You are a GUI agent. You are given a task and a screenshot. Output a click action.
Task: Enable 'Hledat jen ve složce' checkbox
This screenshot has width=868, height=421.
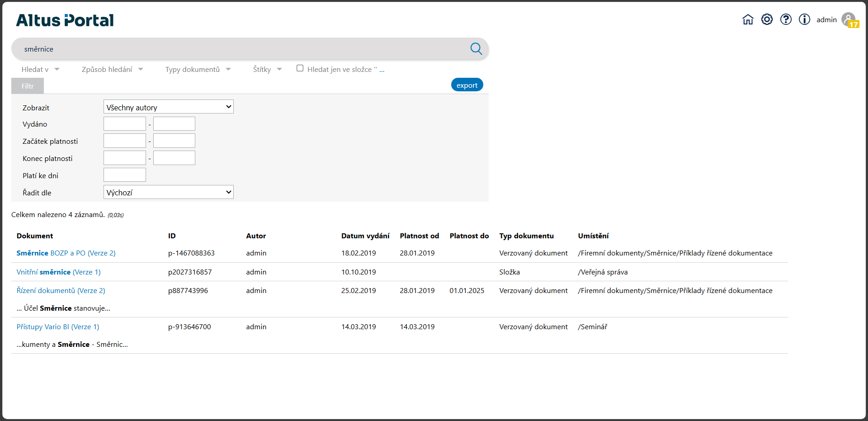[x=300, y=68]
